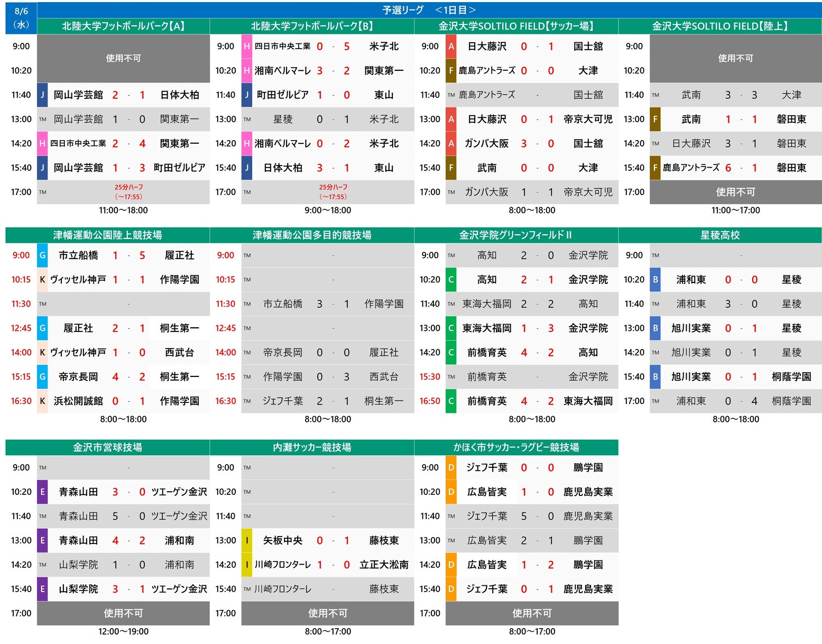Viewport: 822px width, 644px height.
Task: Click the 津幡運動公園多目的競技場 venue header
Action: tap(312, 235)
